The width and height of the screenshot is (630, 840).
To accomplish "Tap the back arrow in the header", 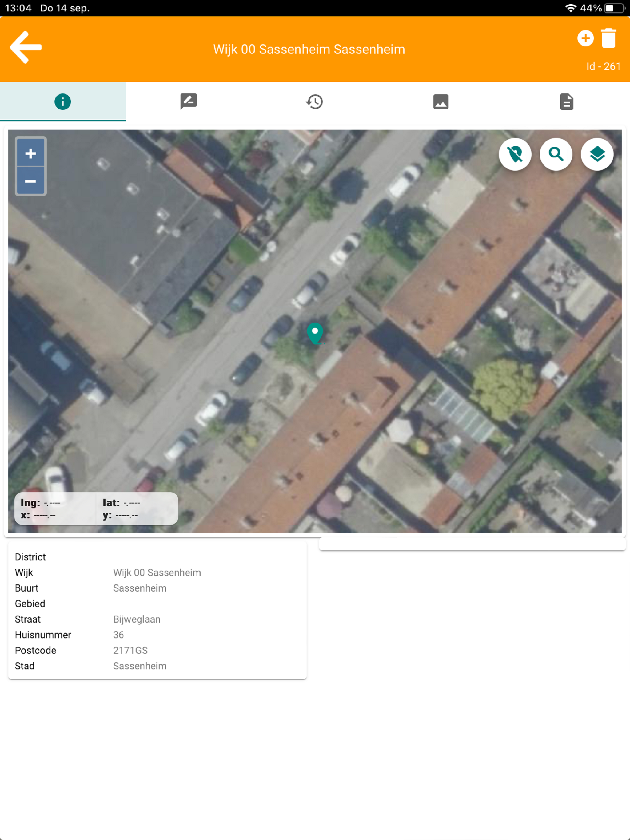I will point(26,47).
